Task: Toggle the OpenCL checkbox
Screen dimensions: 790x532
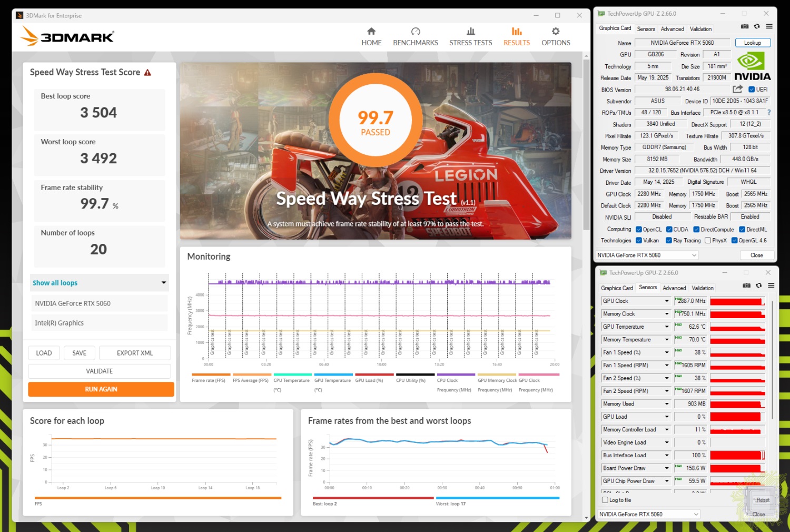Action: [638, 230]
